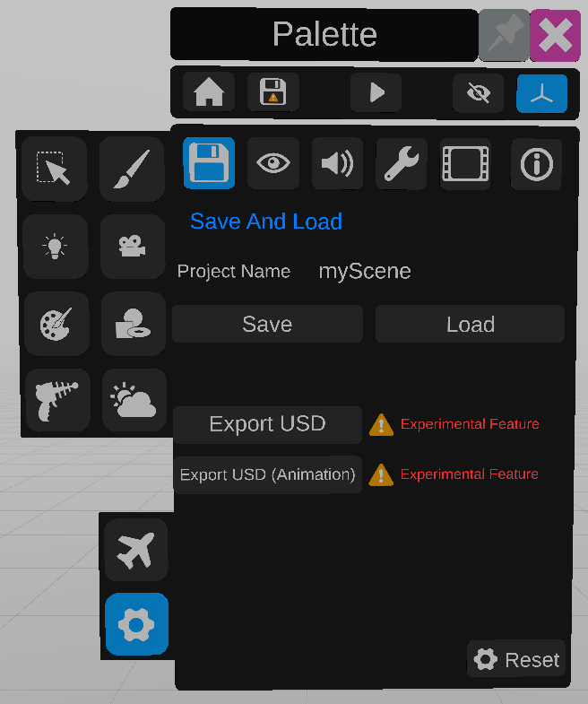The width and height of the screenshot is (588, 704).
Task: Click the Palette title bar
Action: click(x=324, y=34)
